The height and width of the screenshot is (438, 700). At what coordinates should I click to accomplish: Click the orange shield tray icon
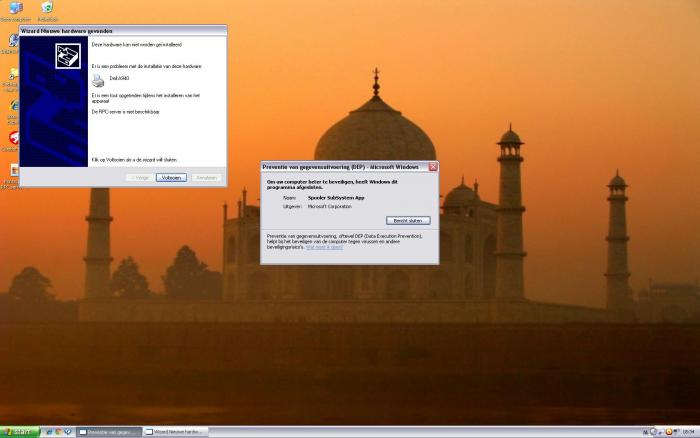669,432
